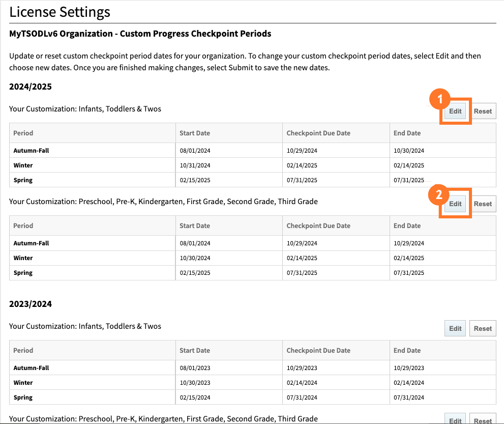
Task: Select the Winter row in the 2023/2024 table
Action: click(x=23, y=382)
